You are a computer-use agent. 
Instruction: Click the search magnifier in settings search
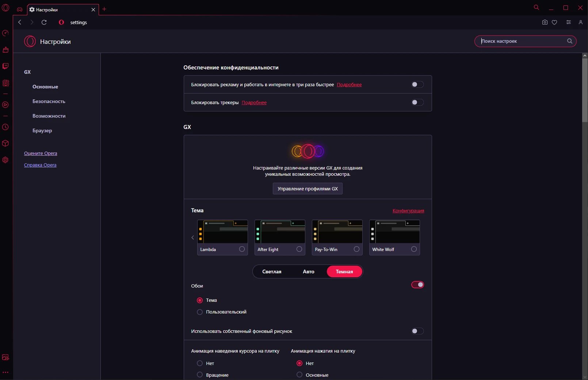[x=570, y=41]
